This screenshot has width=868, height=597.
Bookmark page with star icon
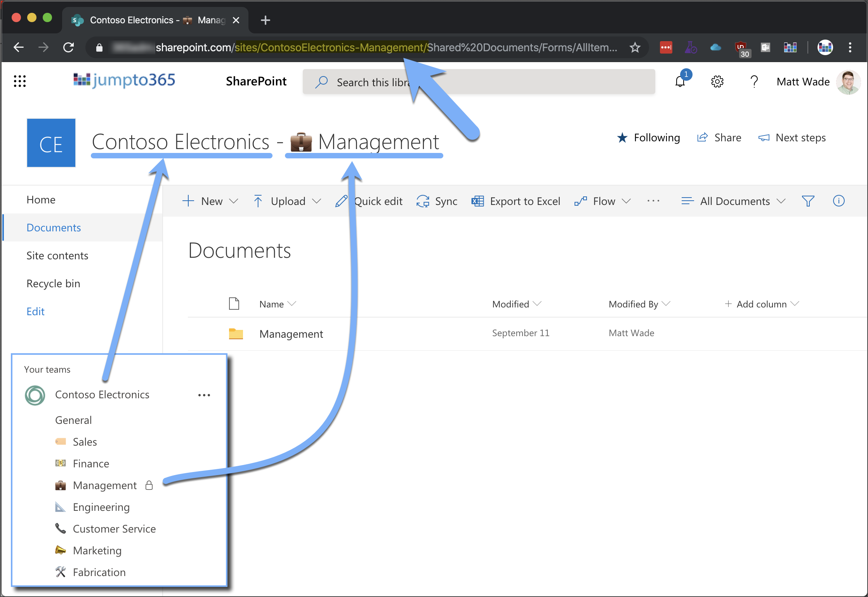pos(635,47)
